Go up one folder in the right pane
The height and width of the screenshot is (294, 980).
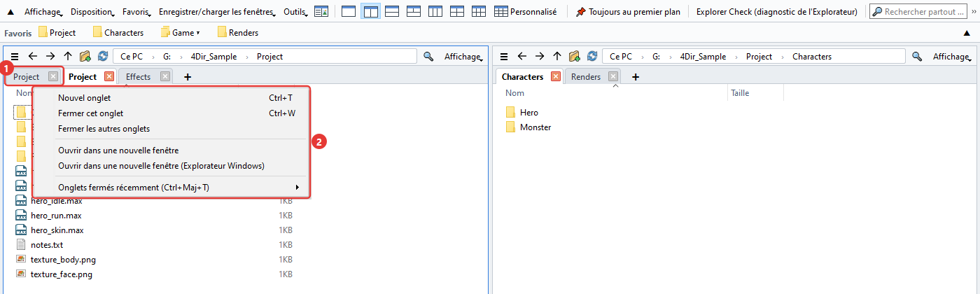click(x=557, y=57)
